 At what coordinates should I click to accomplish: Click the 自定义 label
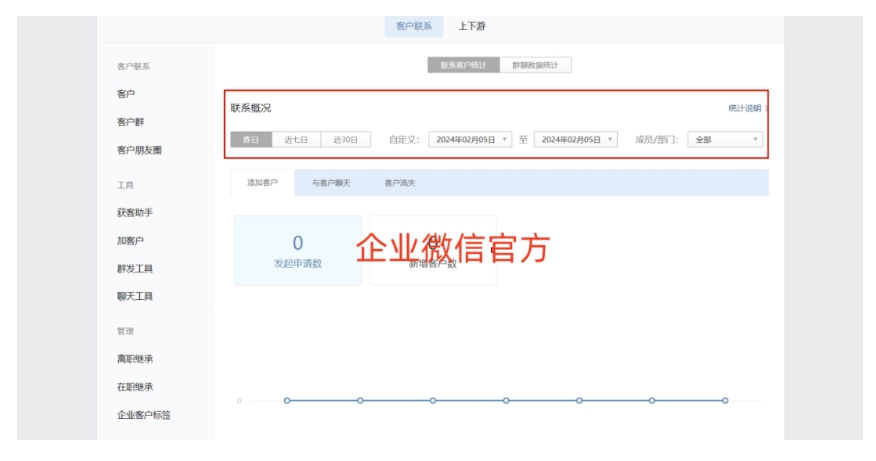404,140
